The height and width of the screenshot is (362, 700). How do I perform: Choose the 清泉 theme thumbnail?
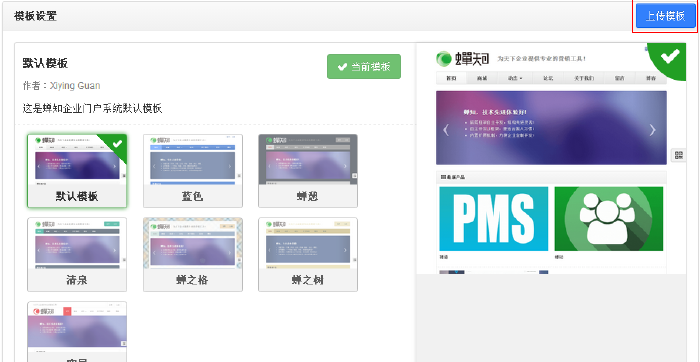pos(77,254)
